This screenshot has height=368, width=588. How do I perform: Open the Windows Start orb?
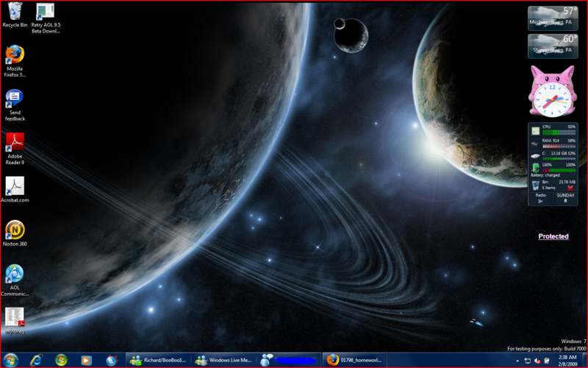(11, 361)
